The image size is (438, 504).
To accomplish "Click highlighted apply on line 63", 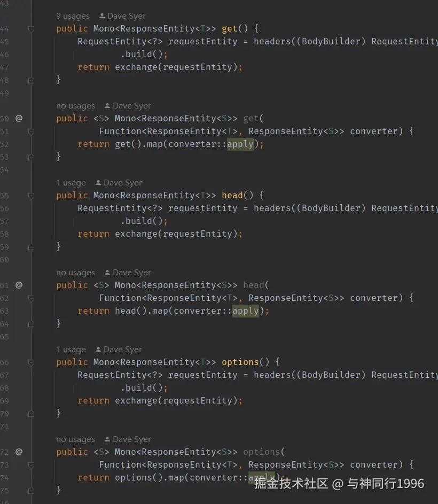I will tap(246, 311).
